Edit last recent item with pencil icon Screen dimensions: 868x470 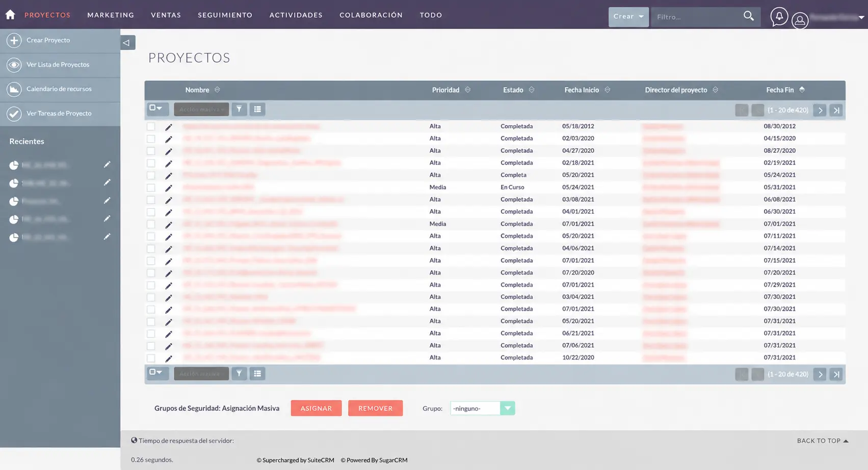(107, 237)
